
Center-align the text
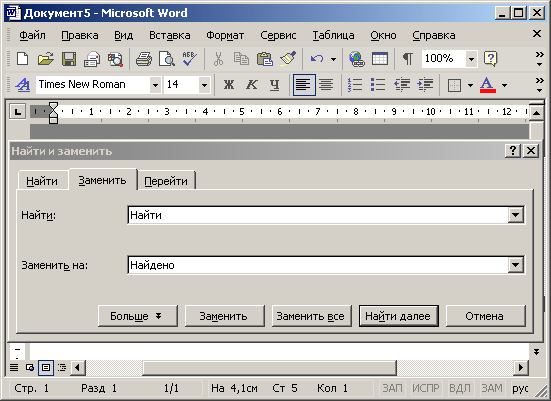(326, 85)
